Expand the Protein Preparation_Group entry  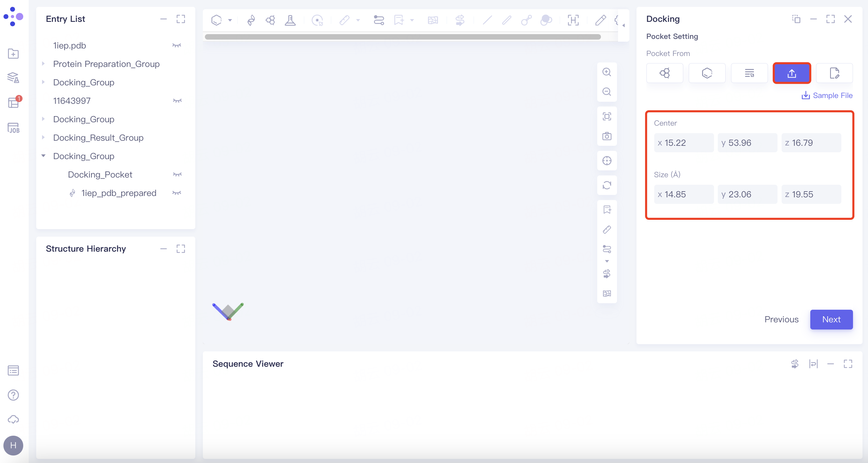pyautogui.click(x=43, y=64)
